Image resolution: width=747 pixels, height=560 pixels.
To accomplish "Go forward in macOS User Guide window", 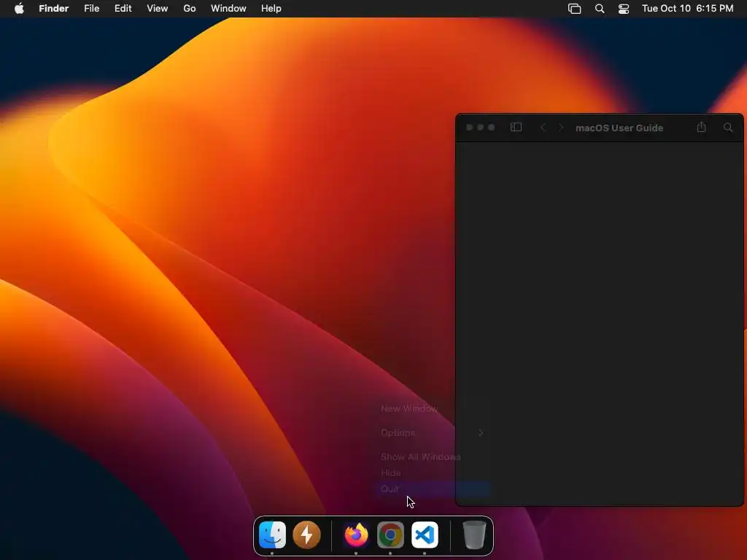I will (561, 127).
